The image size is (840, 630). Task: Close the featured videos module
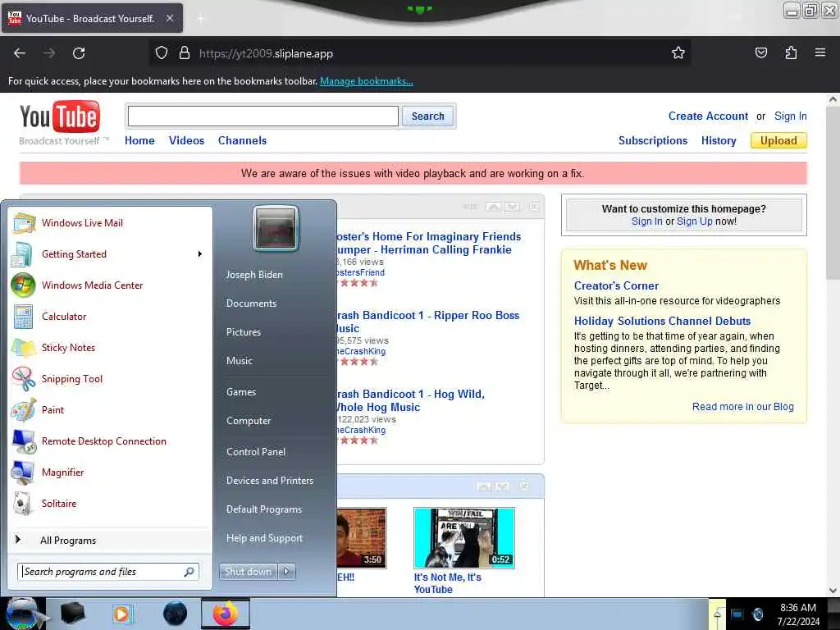[534, 207]
